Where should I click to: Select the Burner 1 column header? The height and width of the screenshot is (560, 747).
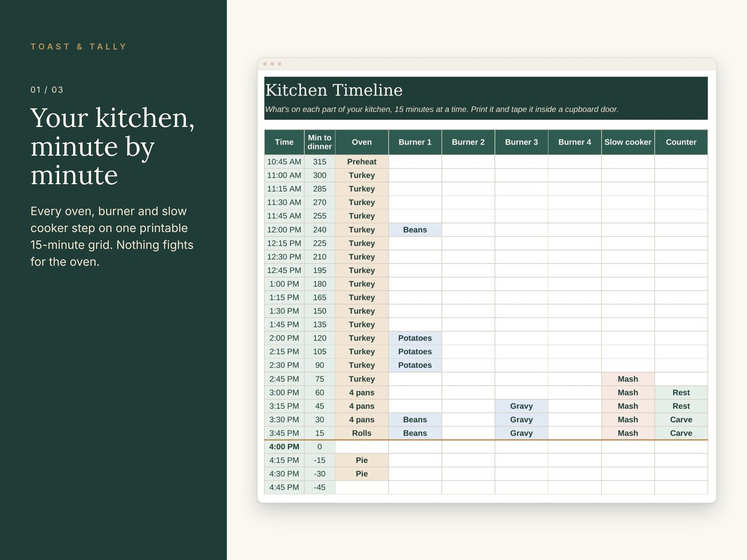click(415, 142)
